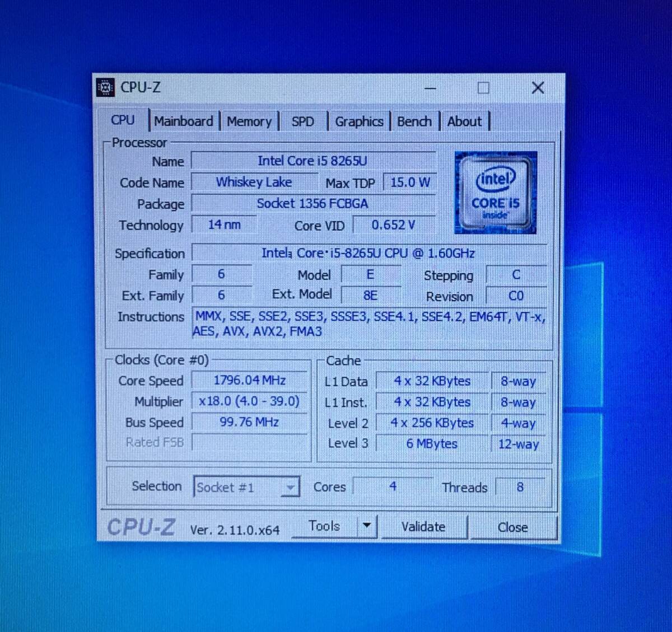Click the L1 Data size 4 x 32 KBytes
The width and height of the screenshot is (672, 632).
click(x=432, y=381)
